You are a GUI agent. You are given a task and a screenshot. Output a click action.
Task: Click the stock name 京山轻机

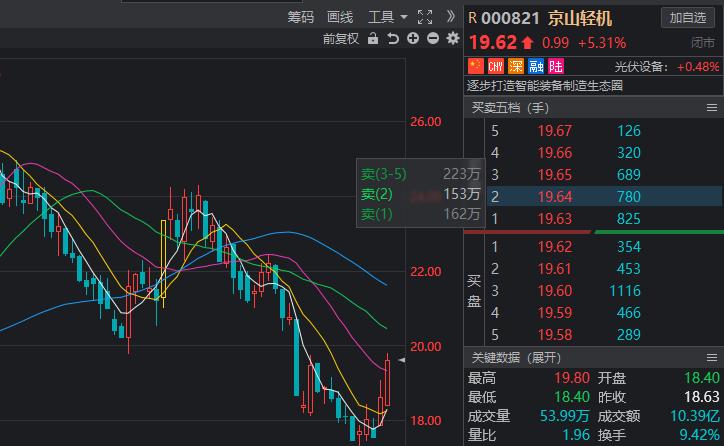coord(579,18)
